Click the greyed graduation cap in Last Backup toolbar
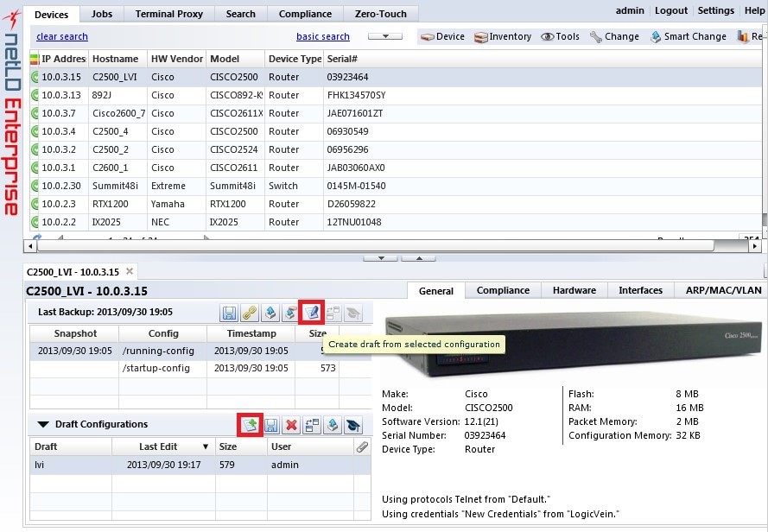This screenshot has width=768, height=532. [353, 313]
